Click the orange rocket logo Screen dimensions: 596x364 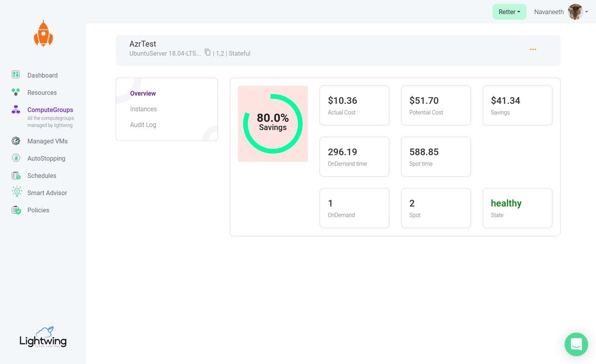pos(43,34)
